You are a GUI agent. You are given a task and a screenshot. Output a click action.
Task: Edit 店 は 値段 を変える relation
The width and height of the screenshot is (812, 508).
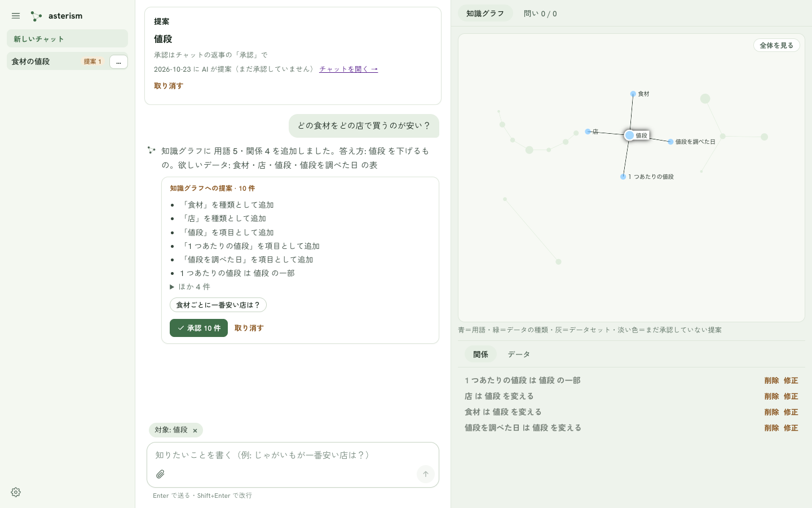coord(791,396)
